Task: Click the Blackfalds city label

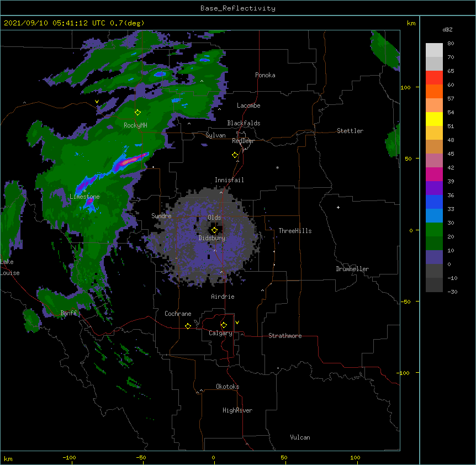Action: point(244,123)
